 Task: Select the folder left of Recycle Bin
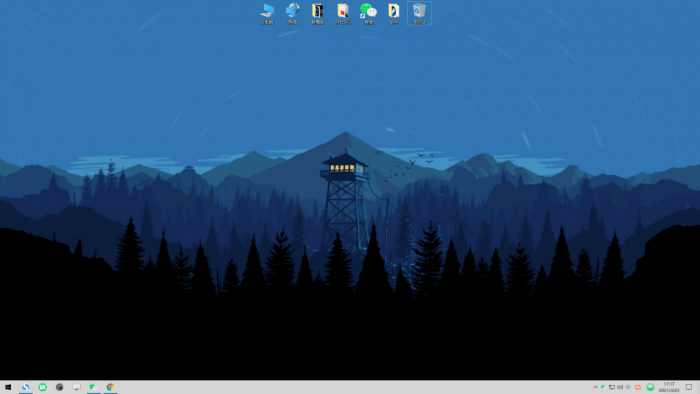394,13
